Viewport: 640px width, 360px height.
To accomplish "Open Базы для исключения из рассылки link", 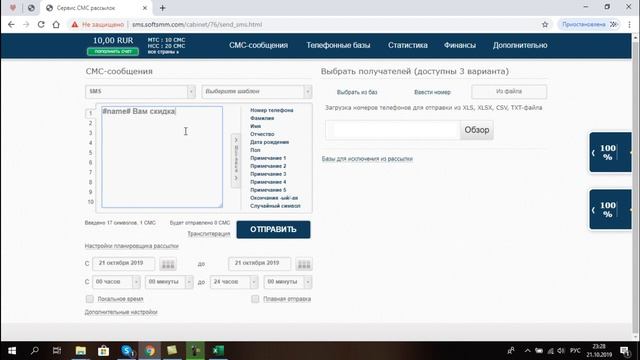I will [367, 159].
